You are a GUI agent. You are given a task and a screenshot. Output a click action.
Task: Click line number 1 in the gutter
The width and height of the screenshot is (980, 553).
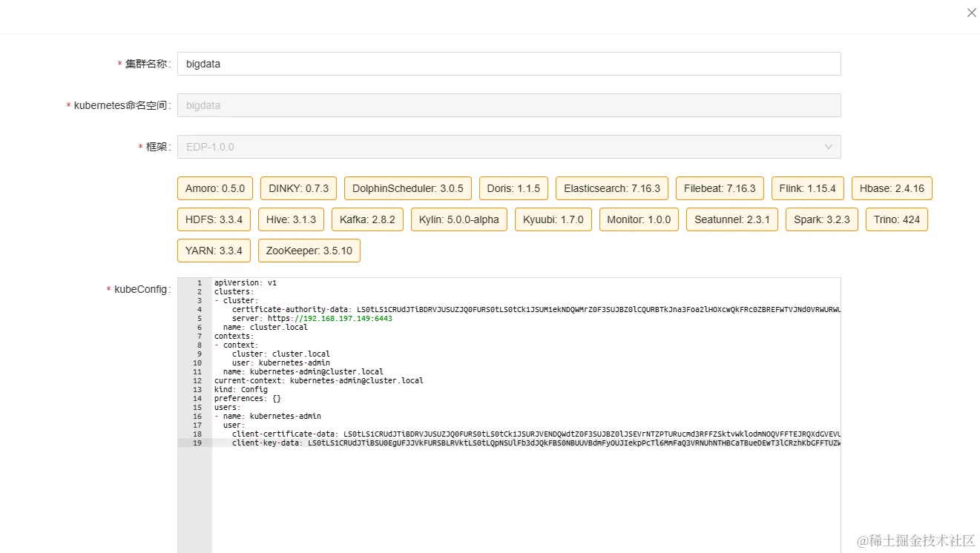point(199,283)
